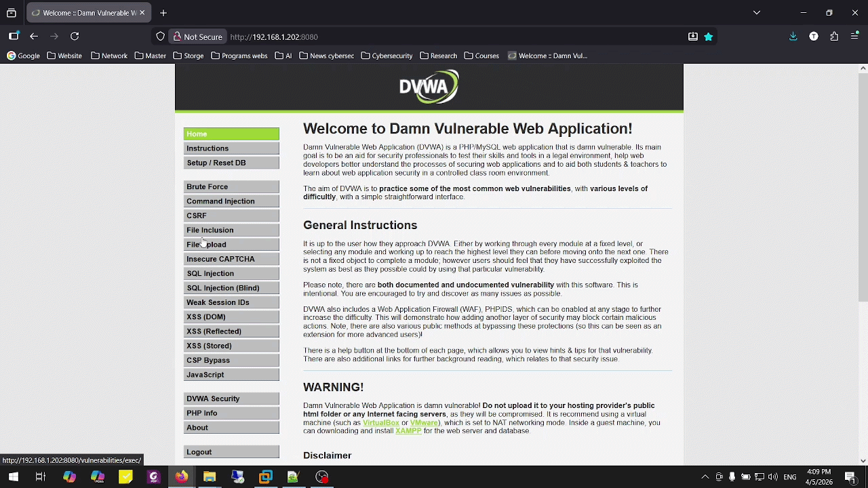This screenshot has width=868, height=488.
Task: Open the CSP Bypass module
Action: click(x=231, y=361)
